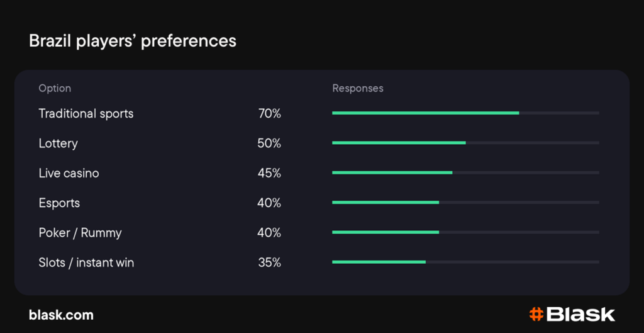
Task: Select the Poker / Rummy label
Action: [80, 233]
